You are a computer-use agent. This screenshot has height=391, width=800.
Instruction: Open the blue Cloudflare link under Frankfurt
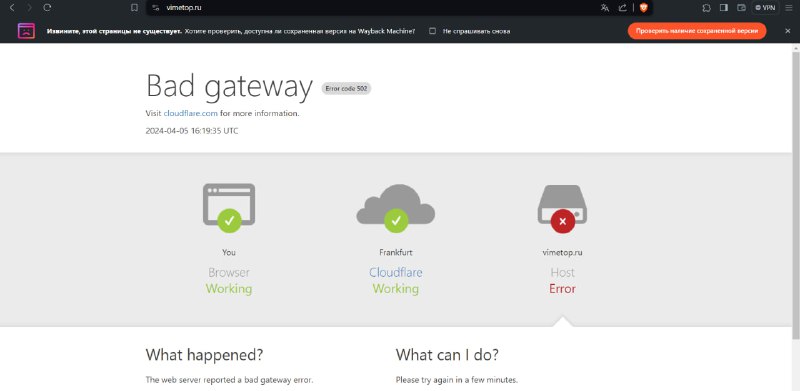[396, 272]
